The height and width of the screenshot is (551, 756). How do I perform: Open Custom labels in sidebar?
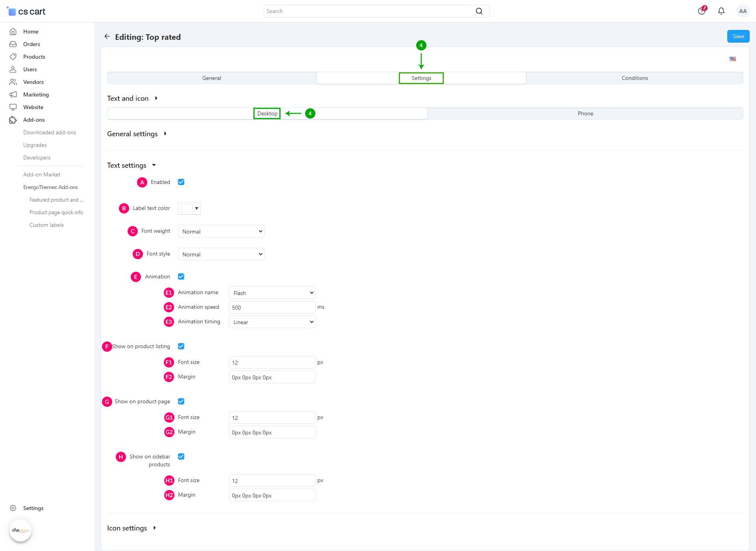tap(46, 225)
